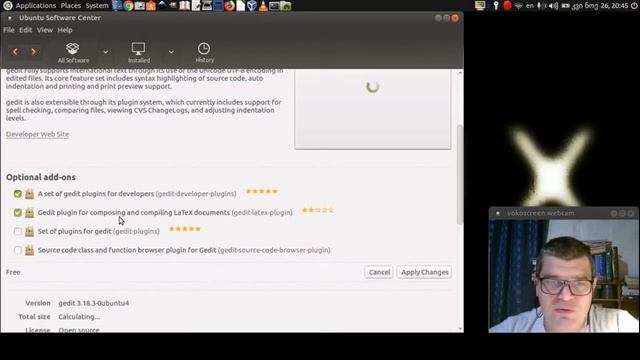640x360 pixels.
Task: Uncheck gedit-developer-plugins add-on
Action: (x=18, y=193)
